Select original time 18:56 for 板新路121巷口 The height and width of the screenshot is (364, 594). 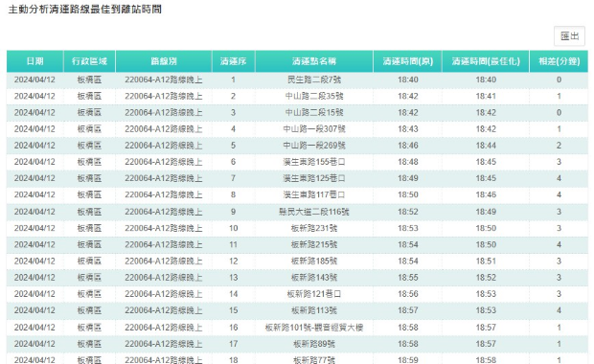(x=407, y=294)
